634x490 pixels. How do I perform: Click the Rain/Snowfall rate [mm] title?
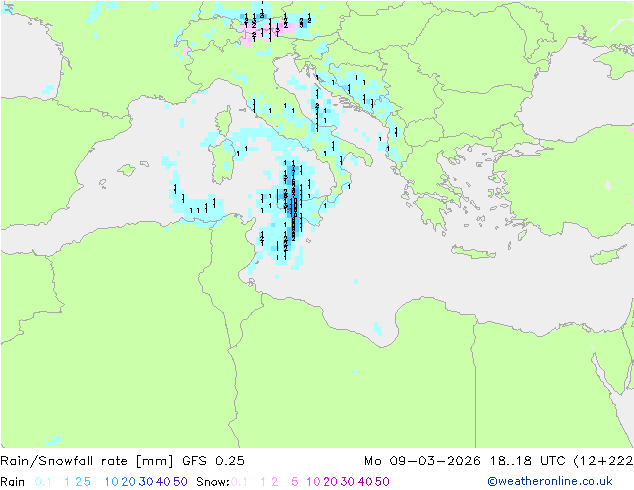click(x=87, y=461)
